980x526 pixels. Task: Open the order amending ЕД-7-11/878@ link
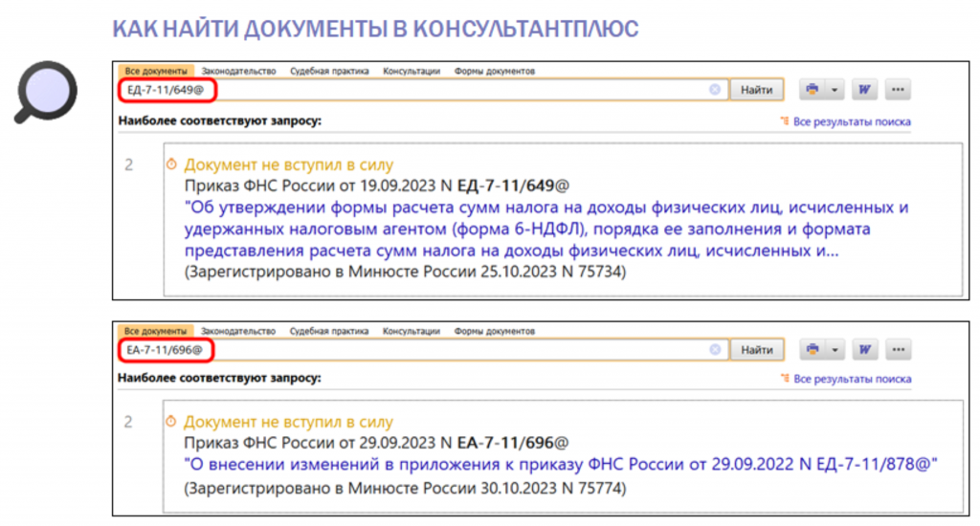(561, 464)
